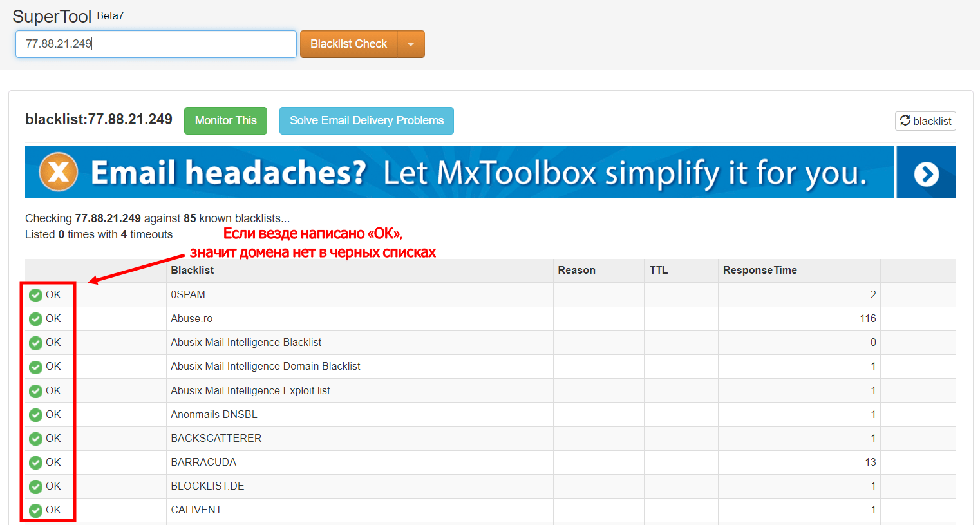Click the checkmark for Anonmails DNSBL
Viewport: 980px width, 525px height.
(x=36, y=415)
